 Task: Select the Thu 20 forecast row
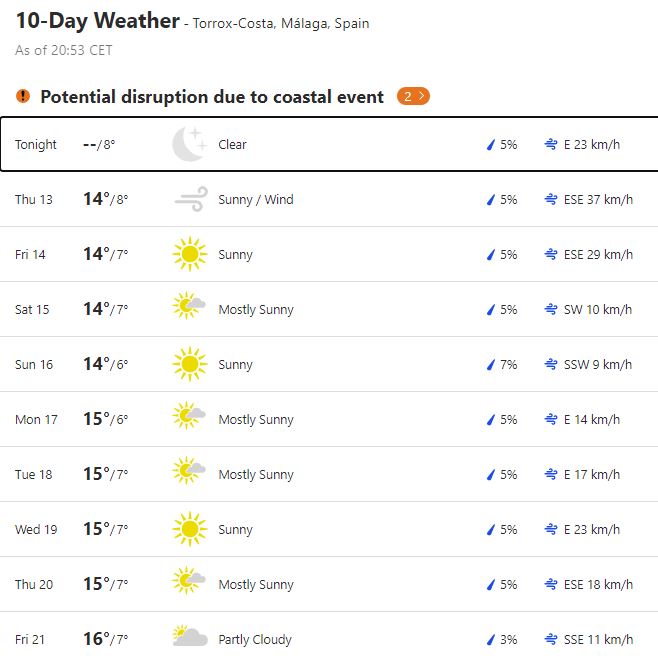[x=329, y=584]
